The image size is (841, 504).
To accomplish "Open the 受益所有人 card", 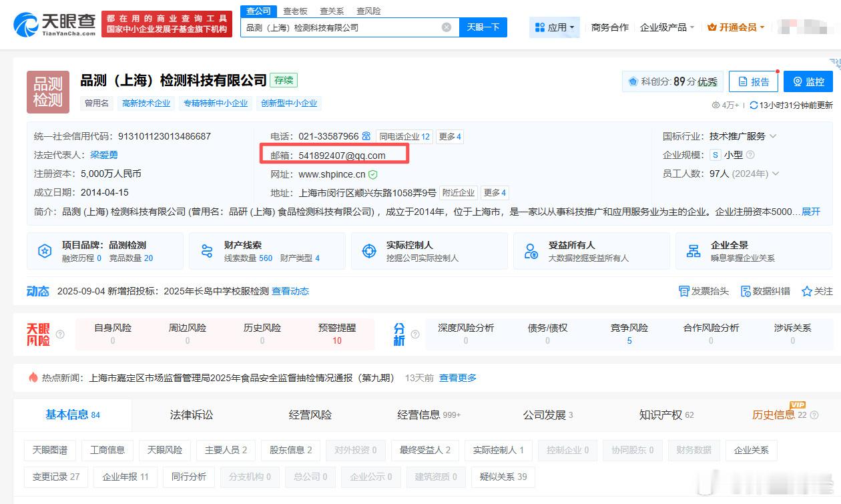I will (x=591, y=251).
